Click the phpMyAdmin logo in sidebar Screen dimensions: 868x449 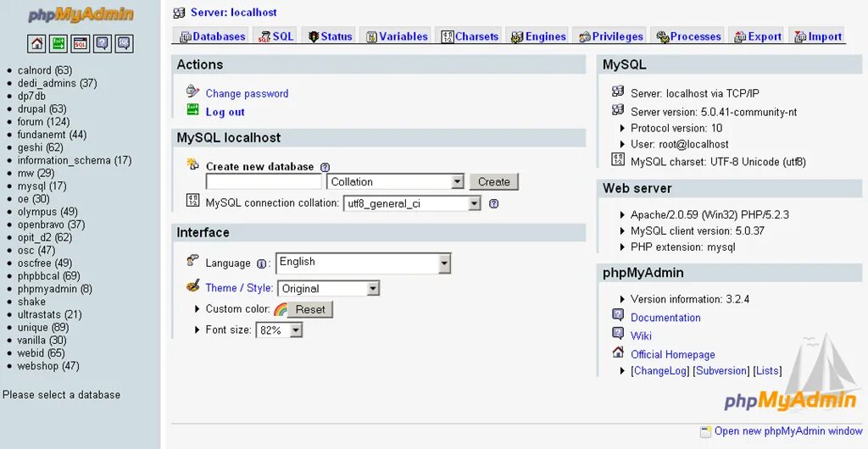[81, 14]
